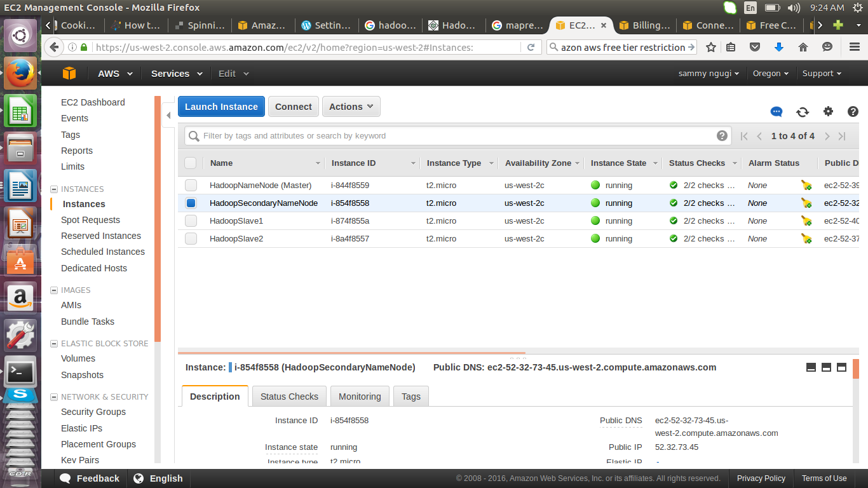Open the Firefox hamburger menu
This screenshot has width=868, height=488.
(x=855, y=47)
